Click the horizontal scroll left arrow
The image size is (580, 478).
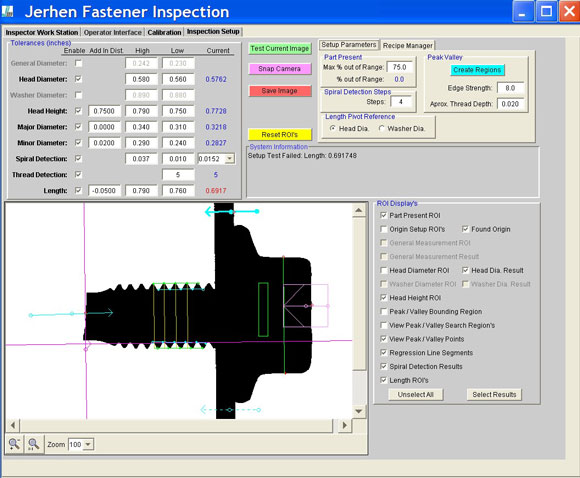[x=13, y=425]
